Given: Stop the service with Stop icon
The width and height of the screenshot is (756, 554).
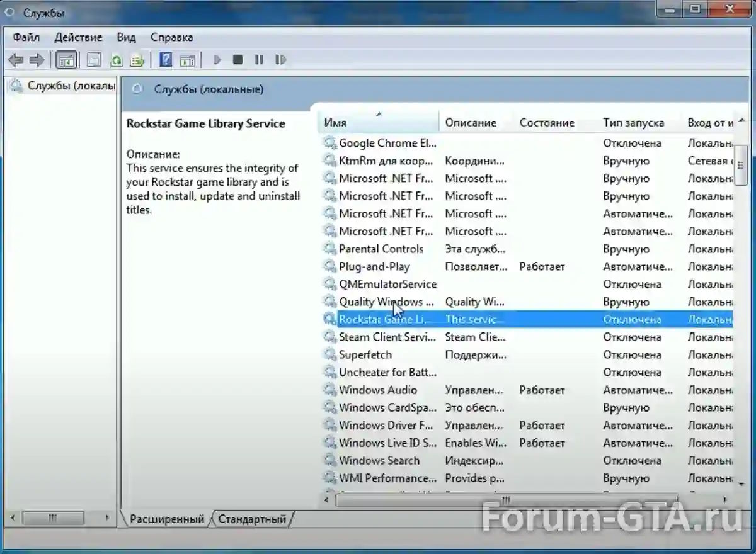Looking at the screenshot, I should click(x=238, y=60).
